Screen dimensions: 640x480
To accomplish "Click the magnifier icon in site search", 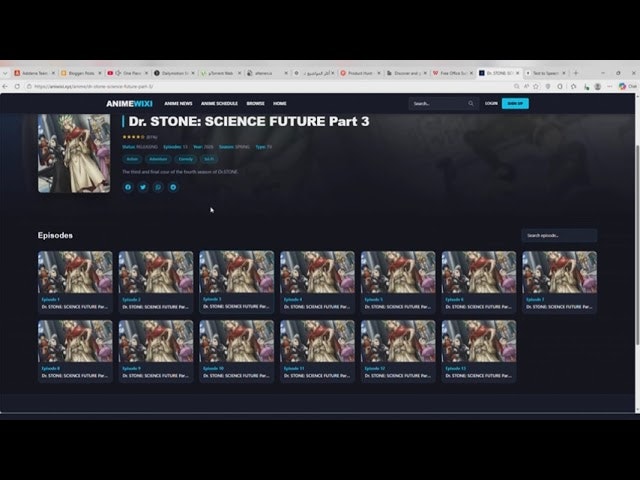I will [x=471, y=104].
